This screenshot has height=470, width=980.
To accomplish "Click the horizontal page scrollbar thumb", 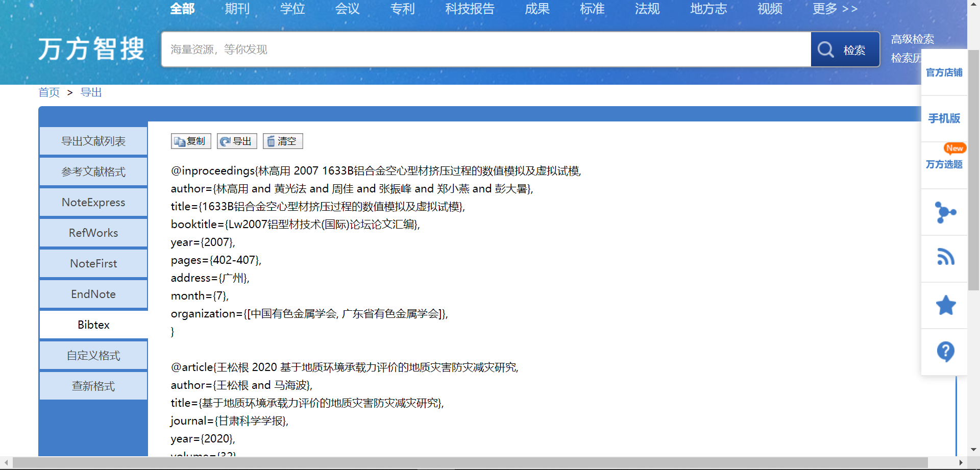I will tap(470, 462).
